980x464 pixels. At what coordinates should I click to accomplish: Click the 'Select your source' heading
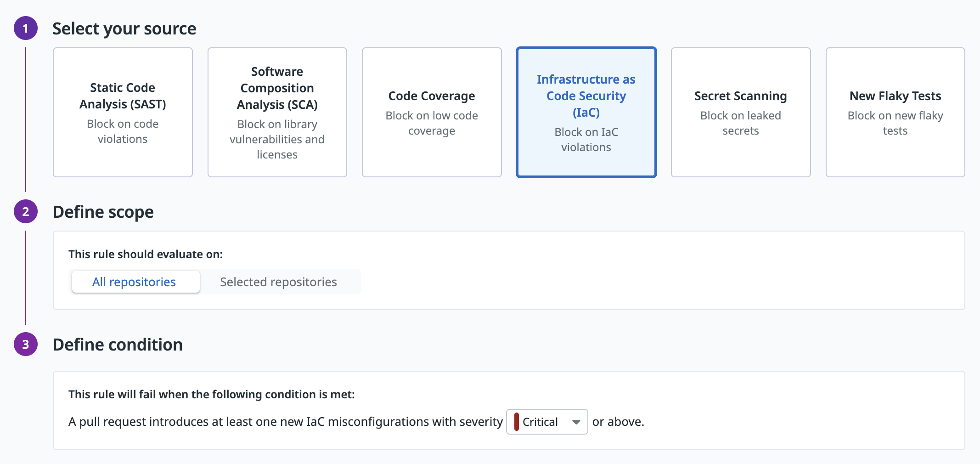(124, 28)
